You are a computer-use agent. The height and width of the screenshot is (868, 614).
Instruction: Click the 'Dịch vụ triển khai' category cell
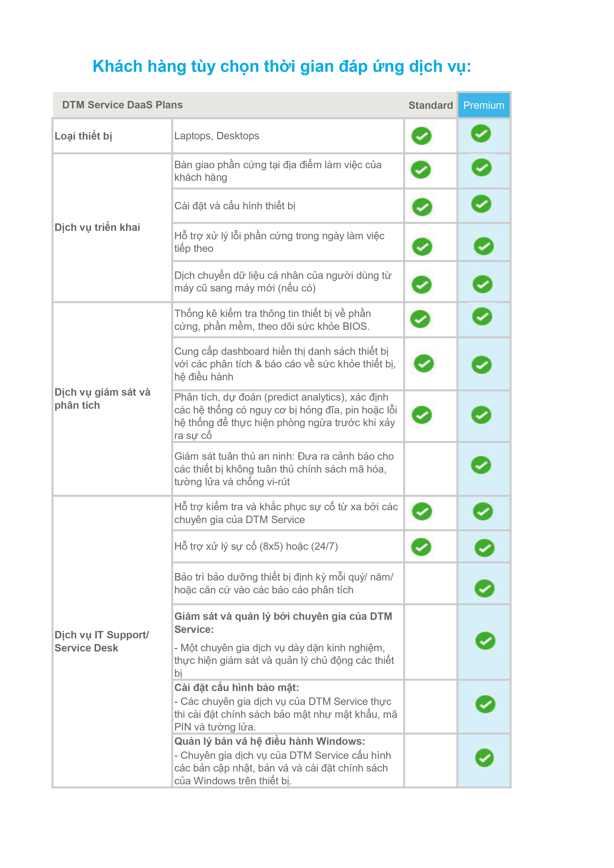pos(97,227)
